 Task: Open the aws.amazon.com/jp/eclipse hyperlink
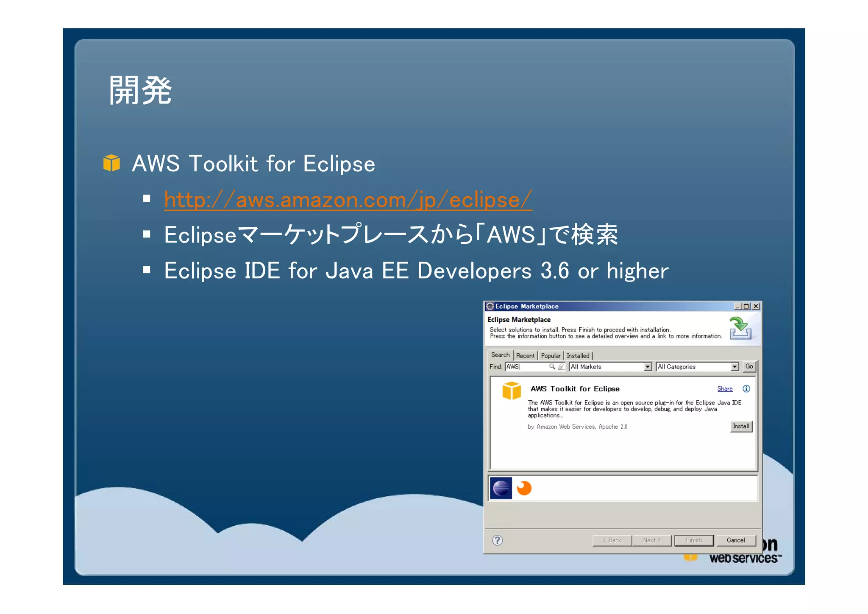click(348, 200)
